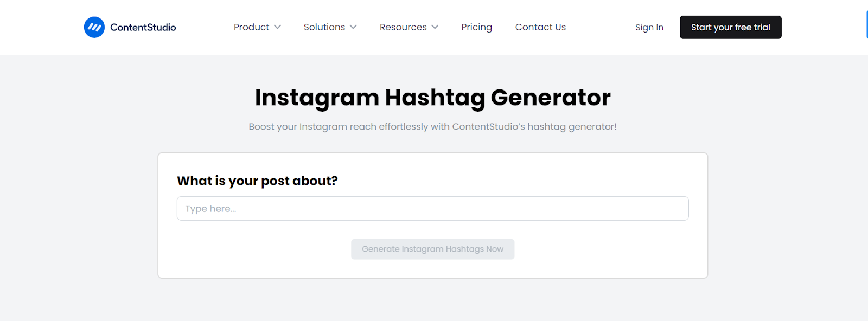The width and height of the screenshot is (868, 321).
Task: Expand the Resources dropdown chevron
Action: coord(435,27)
